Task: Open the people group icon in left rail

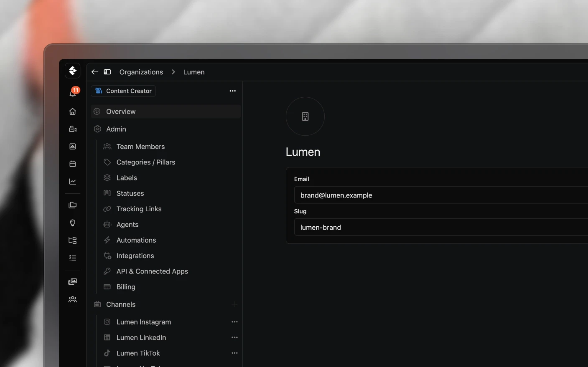Action: [x=73, y=299]
